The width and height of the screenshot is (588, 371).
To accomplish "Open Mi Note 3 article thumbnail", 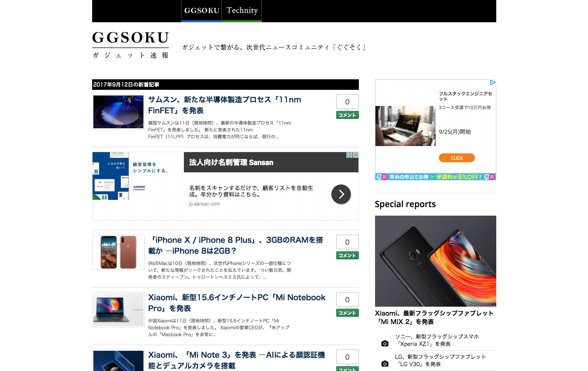I will click(x=118, y=360).
